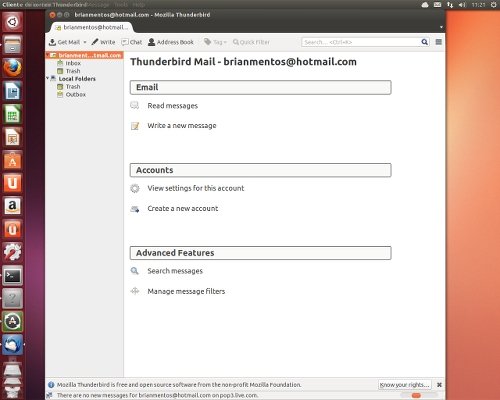
Task: Select the Outbox folder
Action: tap(76, 94)
